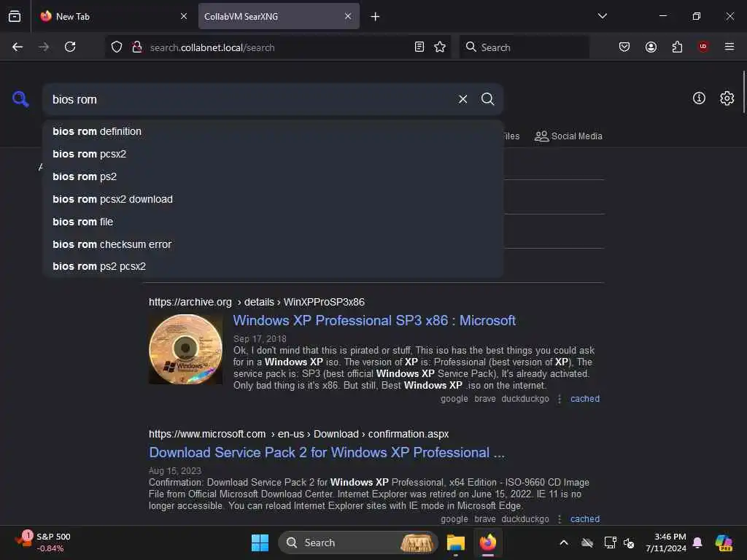Choose suggestion bios rom definition
Viewport: 747px width, 560px height.
(x=273, y=131)
